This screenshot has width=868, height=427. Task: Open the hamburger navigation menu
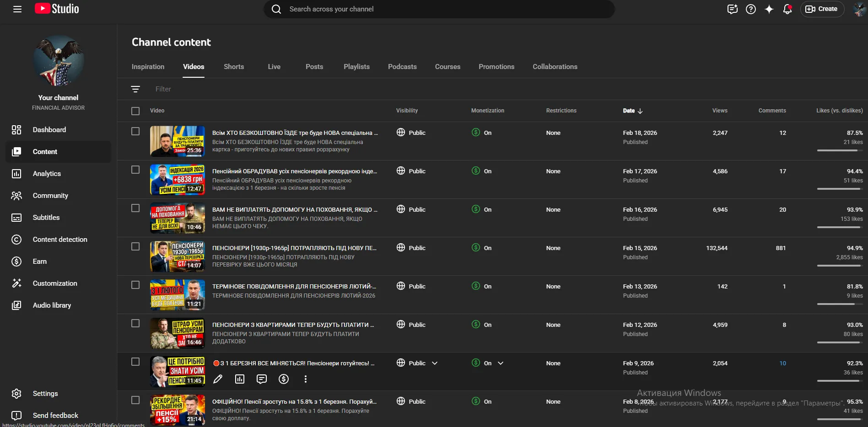coord(17,9)
